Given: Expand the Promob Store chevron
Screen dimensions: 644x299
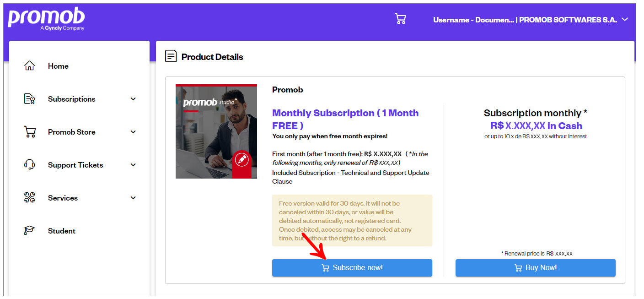Looking at the screenshot, I should 133,132.
